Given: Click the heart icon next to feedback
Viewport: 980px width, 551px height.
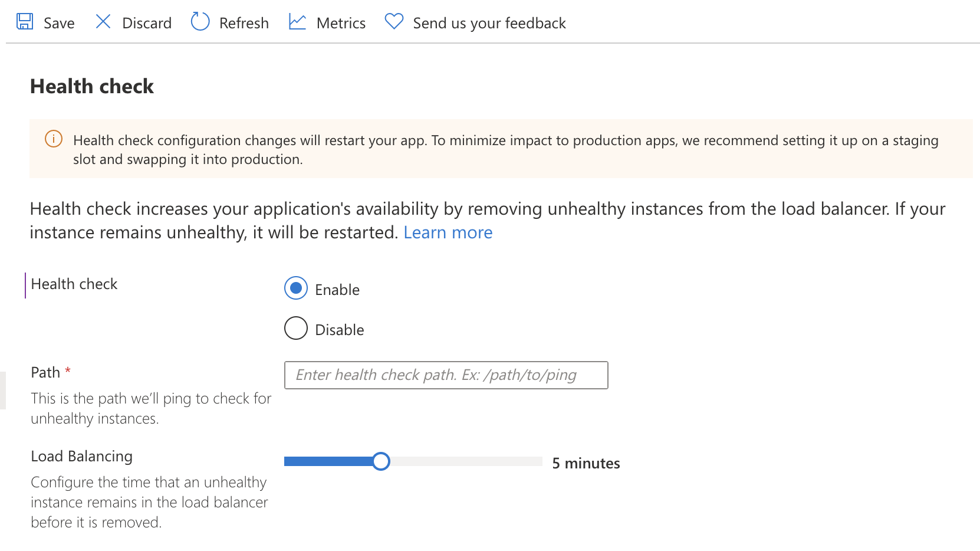Looking at the screenshot, I should [393, 21].
